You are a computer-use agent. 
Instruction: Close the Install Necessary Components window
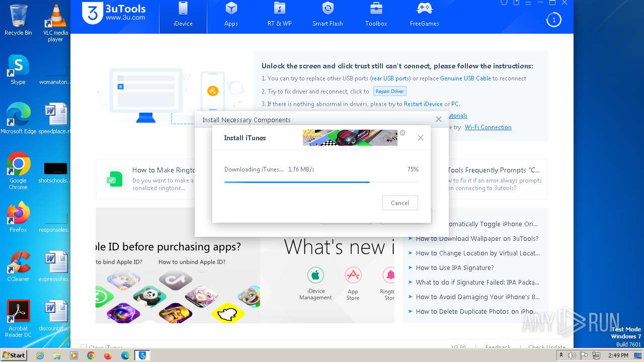439,119
